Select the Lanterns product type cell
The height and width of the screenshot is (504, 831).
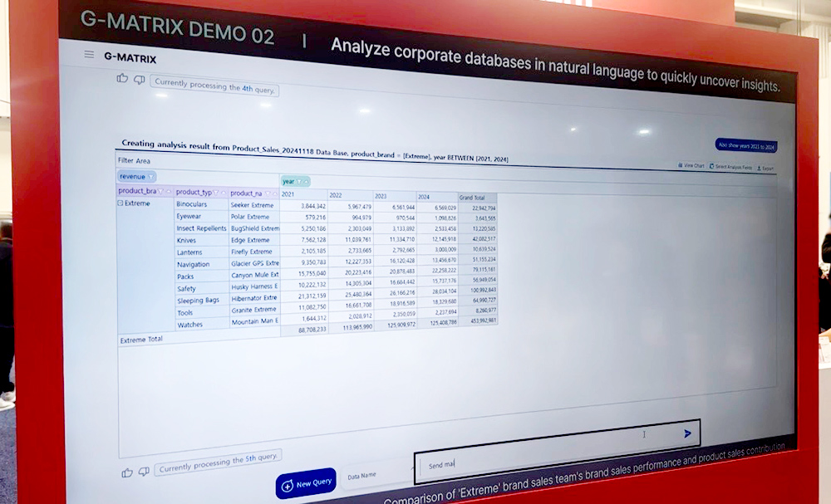pos(201,252)
